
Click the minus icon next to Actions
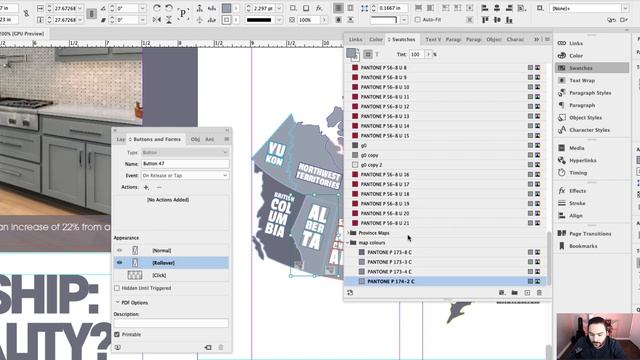point(159,187)
